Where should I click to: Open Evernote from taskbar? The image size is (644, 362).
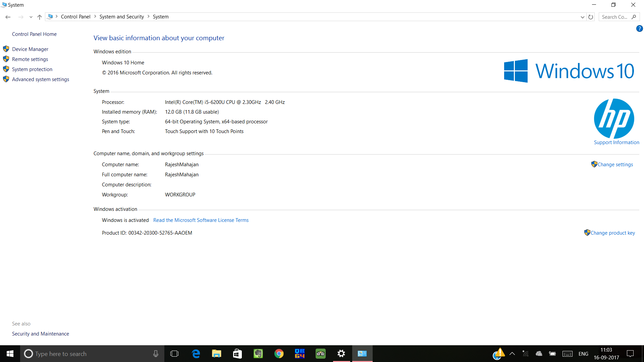(258, 354)
